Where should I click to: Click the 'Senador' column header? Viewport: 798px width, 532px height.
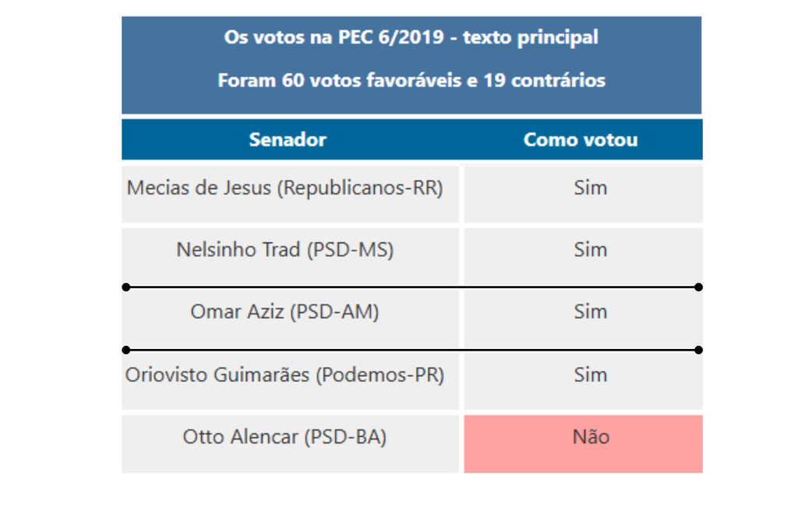(x=288, y=140)
